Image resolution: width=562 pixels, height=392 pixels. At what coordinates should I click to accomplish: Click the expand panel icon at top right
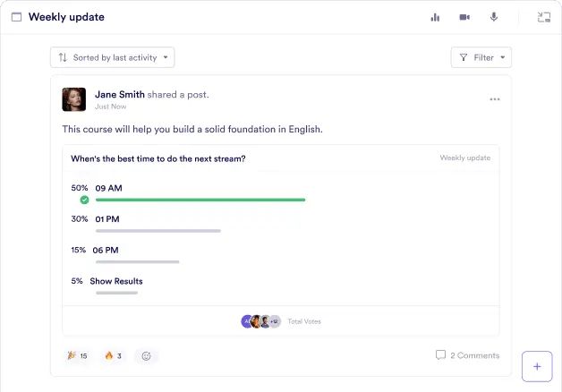[x=543, y=17]
